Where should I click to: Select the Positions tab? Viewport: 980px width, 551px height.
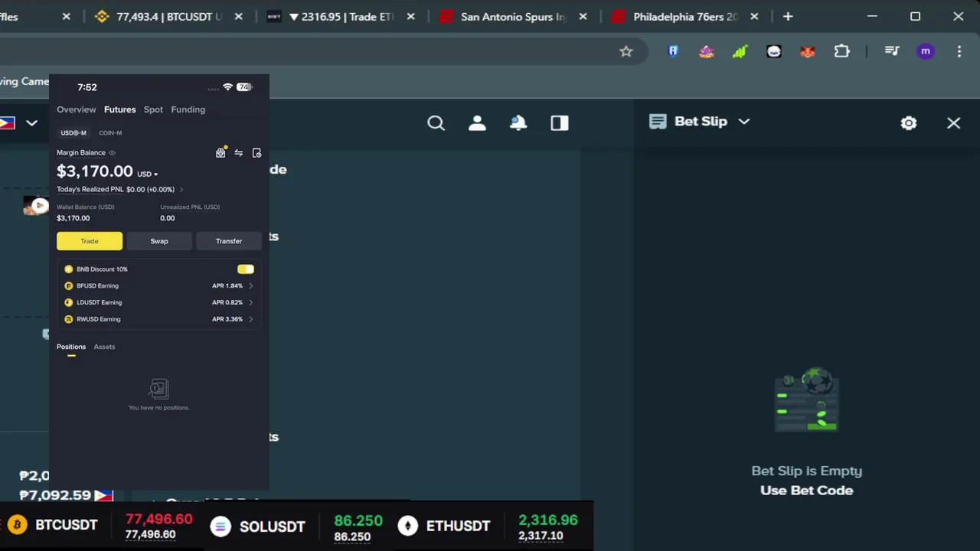coord(71,347)
